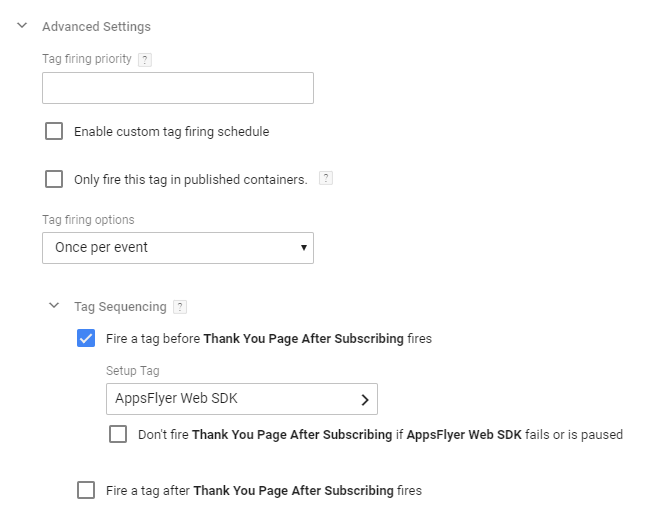Click the right chevron in Setup Tag field
This screenshot has height=521, width=663.
365,400
